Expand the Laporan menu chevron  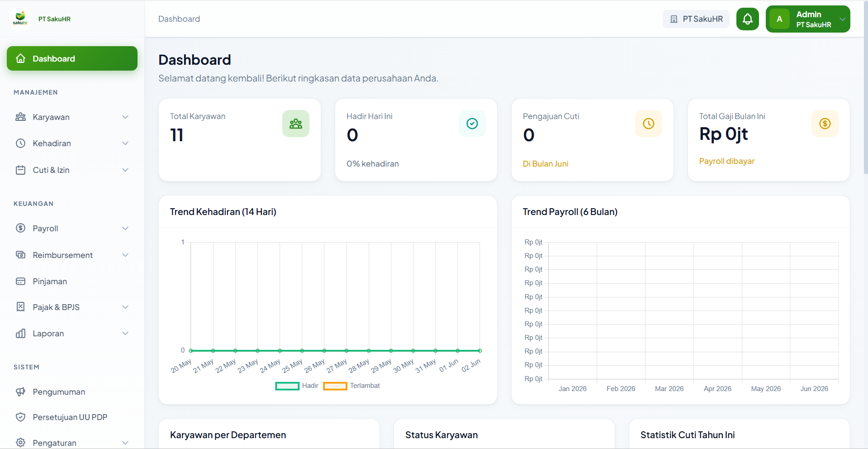[x=125, y=334]
